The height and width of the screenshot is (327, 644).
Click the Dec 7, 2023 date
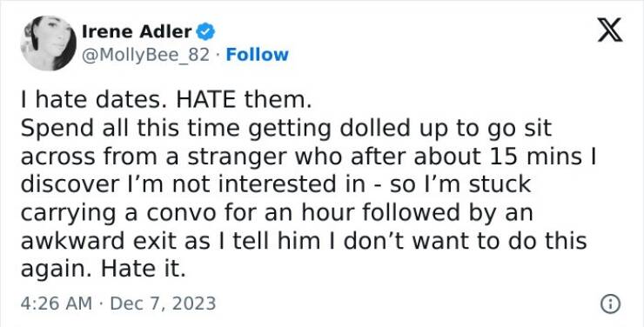pyautogui.click(x=163, y=304)
